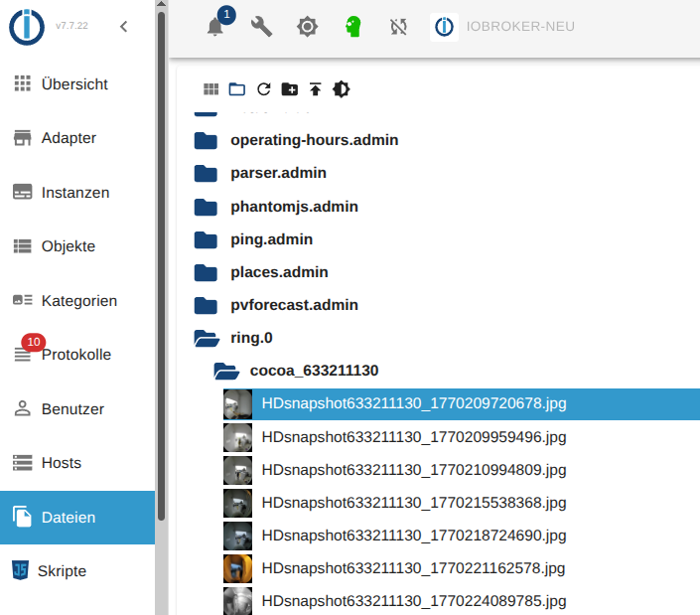
Task: Open Skripte in the sidebar
Action: point(77,571)
